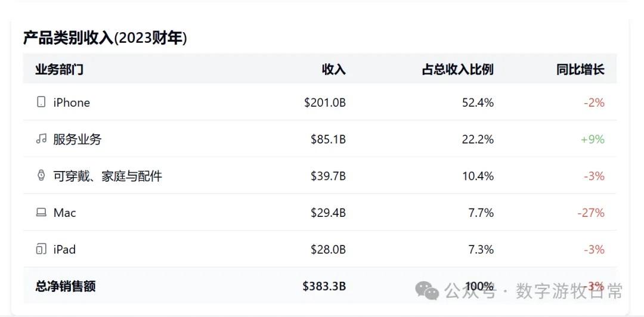Select the iPhone row label
This screenshot has width=644, height=317.
[72, 102]
